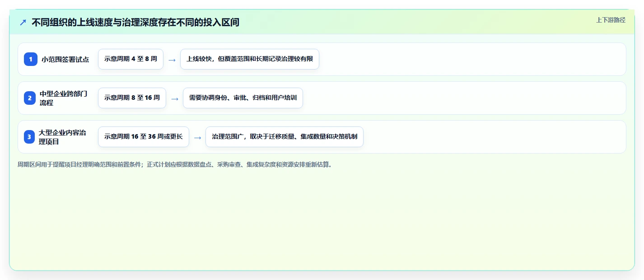Click the 上下游路径 label in header
The height and width of the screenshot is (280, 644).
pos(611,20)
